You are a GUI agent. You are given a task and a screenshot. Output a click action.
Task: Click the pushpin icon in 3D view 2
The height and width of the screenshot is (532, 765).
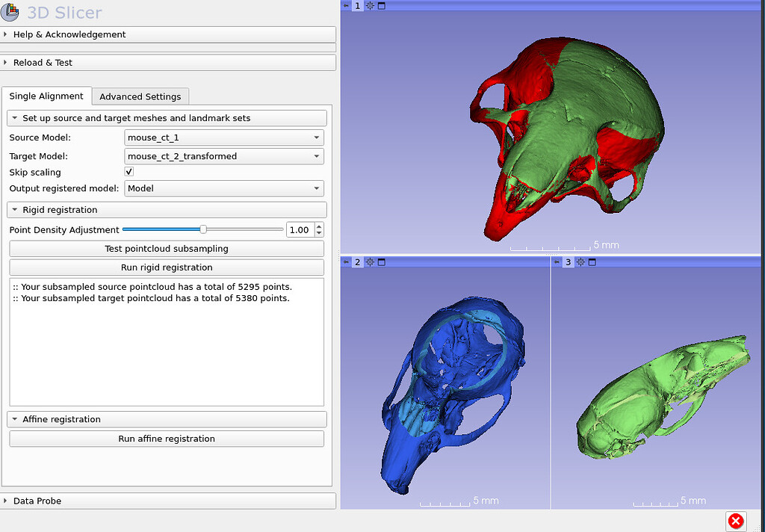point(346,262)
